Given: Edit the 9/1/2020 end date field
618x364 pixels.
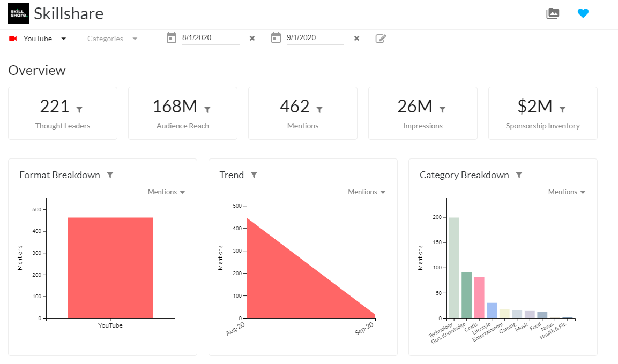Looking at the screenshot, I should (315, 38).
